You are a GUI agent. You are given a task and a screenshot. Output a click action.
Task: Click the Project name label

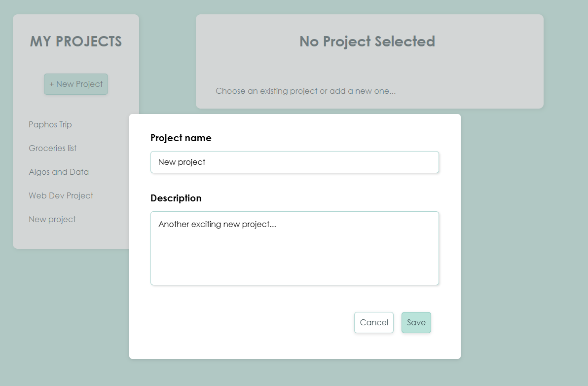[x=181, y=138]
